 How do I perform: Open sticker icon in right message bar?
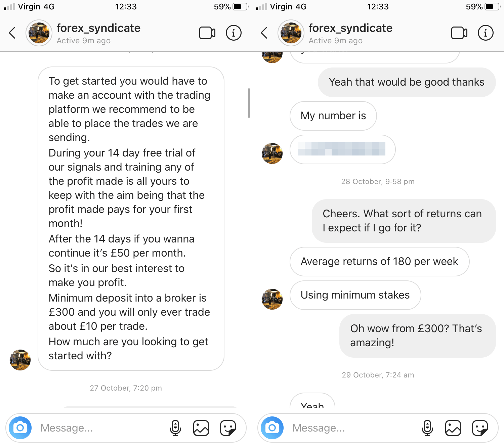click(480, 428)
